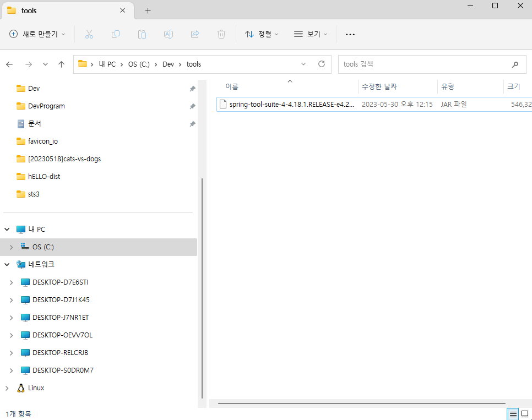Open address bar history dropdown

pyautogui.click(x=303, y=64)
